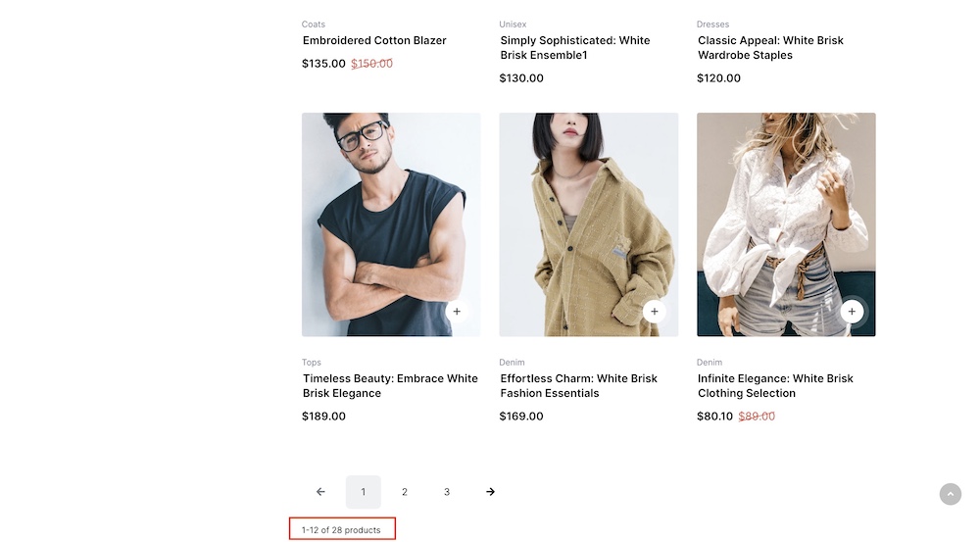980x542 pixels.
Task: Go to next page arrow
Action: pos(490,492)
